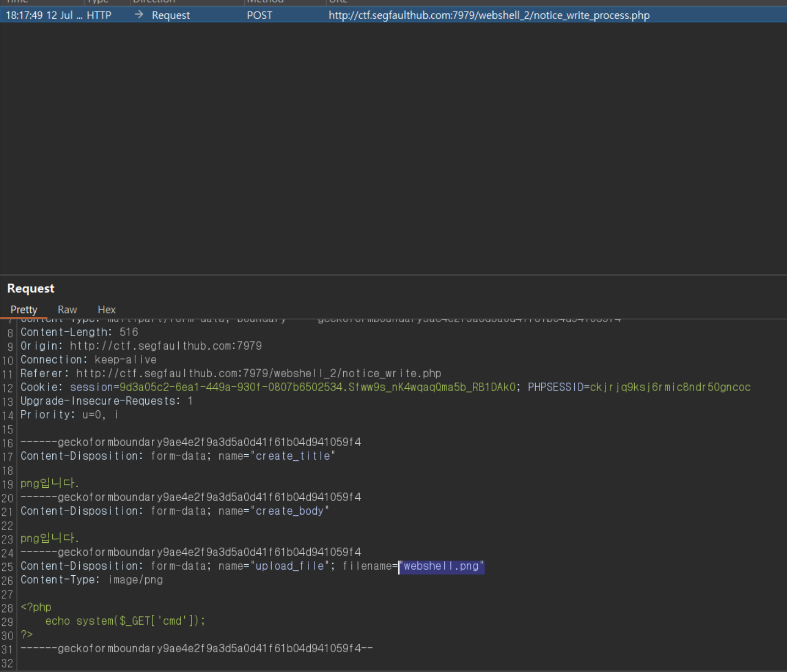Switch to the Raw request tab
Screen dimensions: 787x672
coord(67,310)
